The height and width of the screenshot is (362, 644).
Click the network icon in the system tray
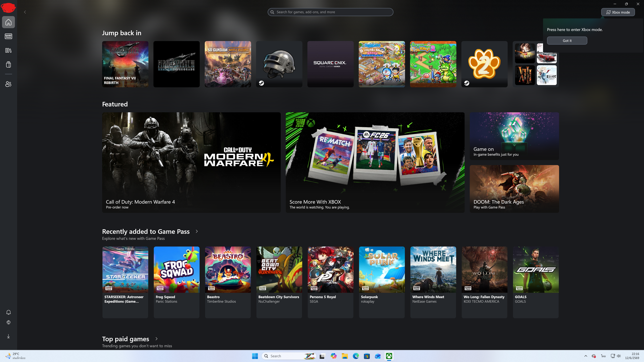(613, 356)
